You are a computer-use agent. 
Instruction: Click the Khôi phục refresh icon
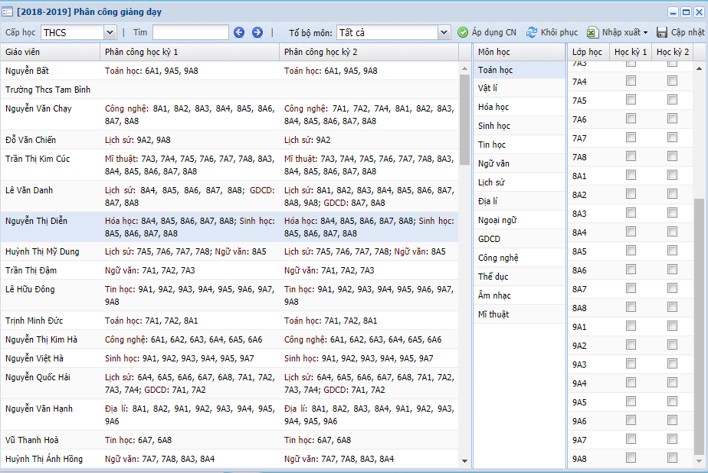pos(532,32)
